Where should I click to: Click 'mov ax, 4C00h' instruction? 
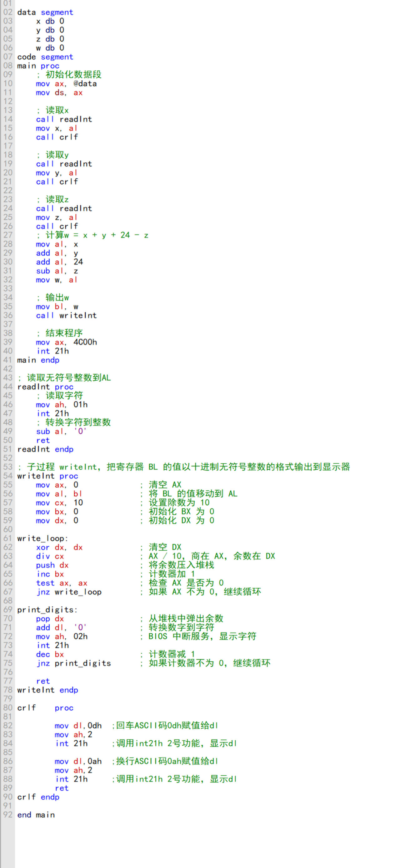click(67, 342)
